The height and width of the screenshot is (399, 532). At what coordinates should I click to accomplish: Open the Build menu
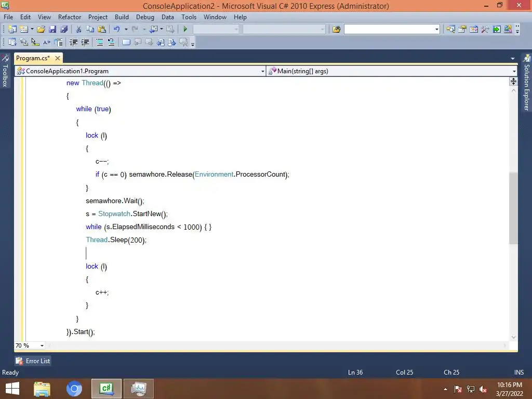point(122,17)
